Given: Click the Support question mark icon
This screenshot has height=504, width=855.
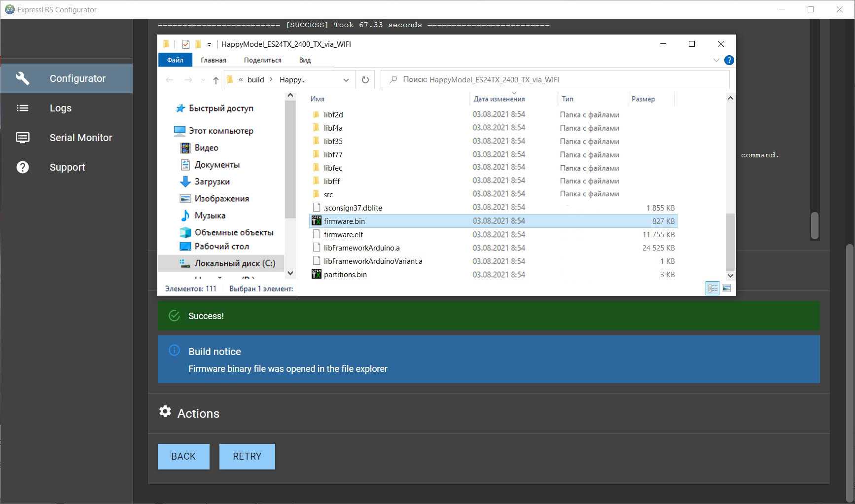Looking at the screenshot, I should click(23, 167).
